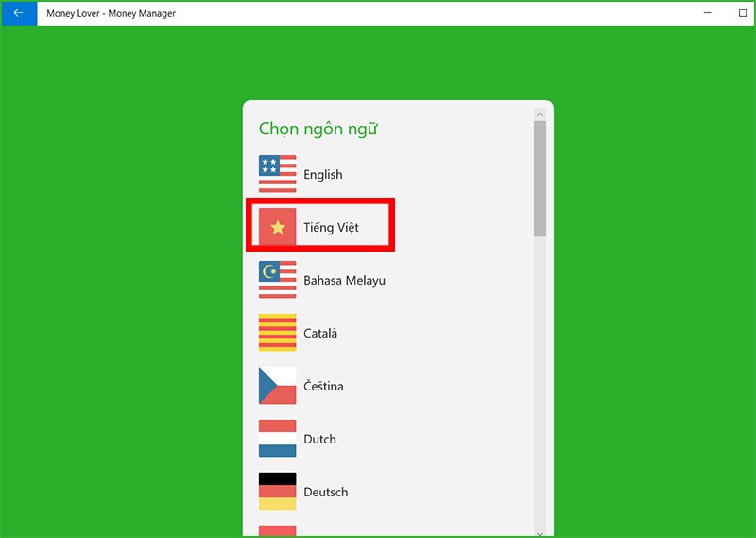Select Čeština language
This screenshot has height=538, width=756.
point(323,386)
